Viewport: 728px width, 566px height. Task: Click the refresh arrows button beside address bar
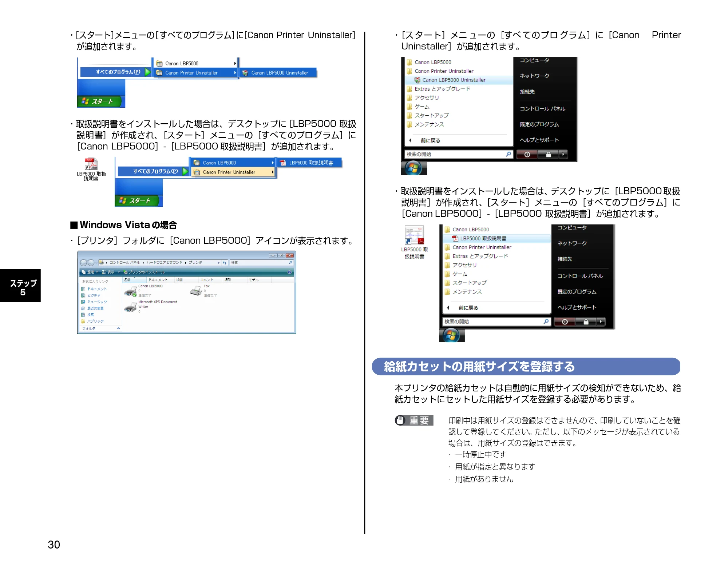tap(225, 263)
